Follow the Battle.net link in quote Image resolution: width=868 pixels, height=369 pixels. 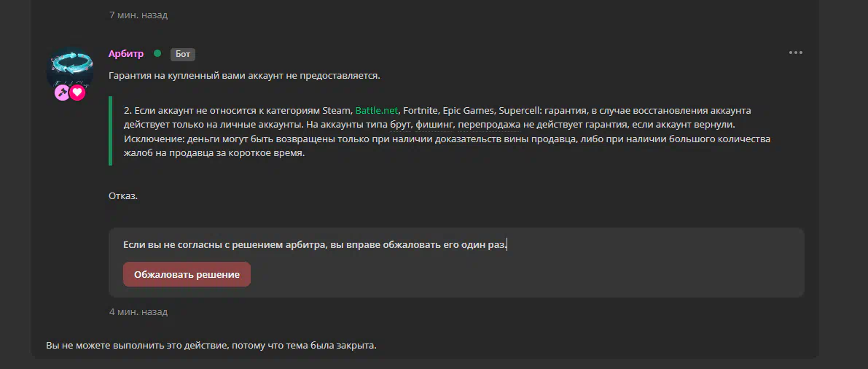coord(377,110)
